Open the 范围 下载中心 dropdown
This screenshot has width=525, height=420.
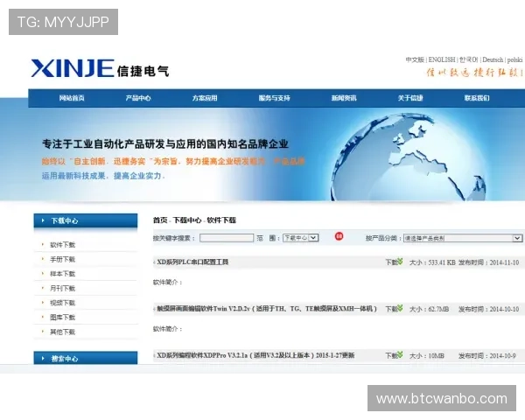(x=300, y=238)
